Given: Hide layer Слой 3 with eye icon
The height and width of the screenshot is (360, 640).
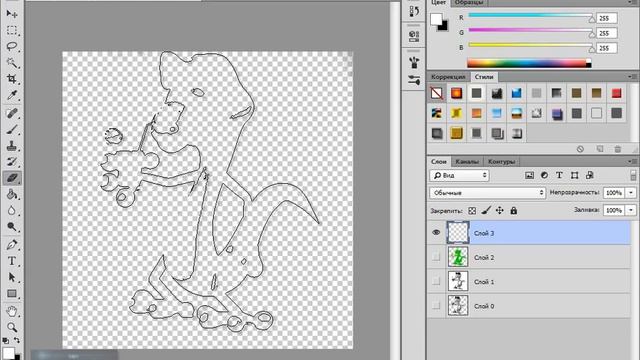Looking at the screenshot, I should point(436,233).
